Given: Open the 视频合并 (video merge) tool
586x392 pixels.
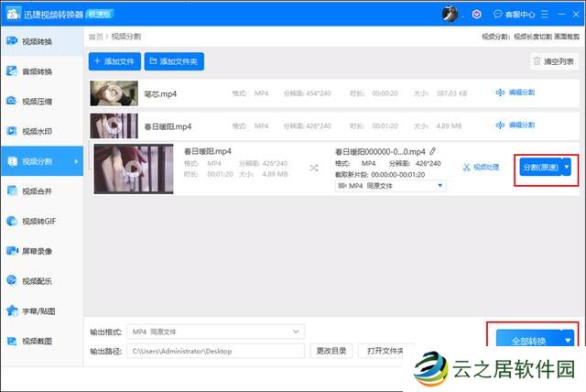Looking at the screenshot, I should [37, 191].
